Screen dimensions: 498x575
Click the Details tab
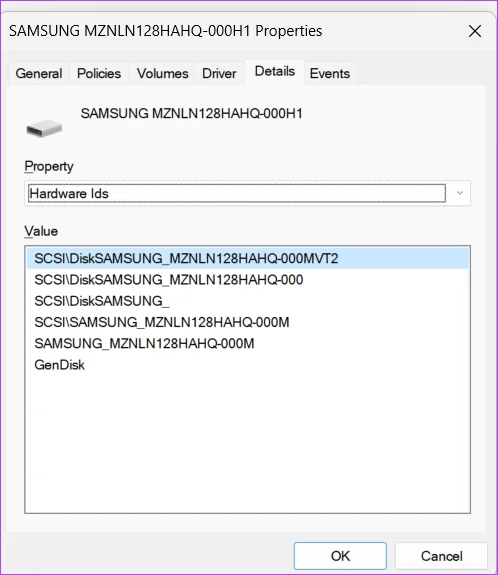click(x=275, y=71)
